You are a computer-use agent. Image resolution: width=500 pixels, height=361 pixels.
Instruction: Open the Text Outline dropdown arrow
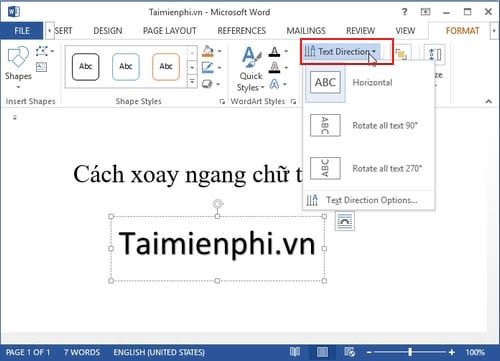coord(286,68)
